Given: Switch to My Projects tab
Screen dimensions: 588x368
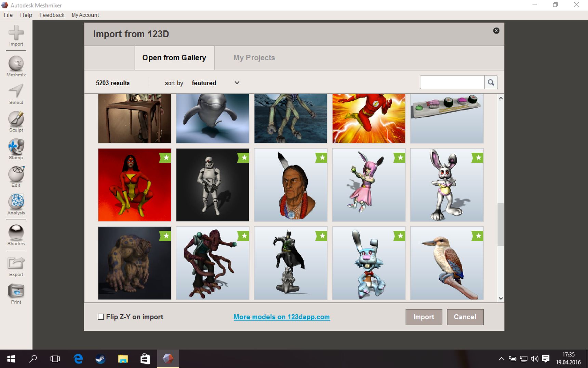Looking at the screenshot, I should click(x=254, y=58).
